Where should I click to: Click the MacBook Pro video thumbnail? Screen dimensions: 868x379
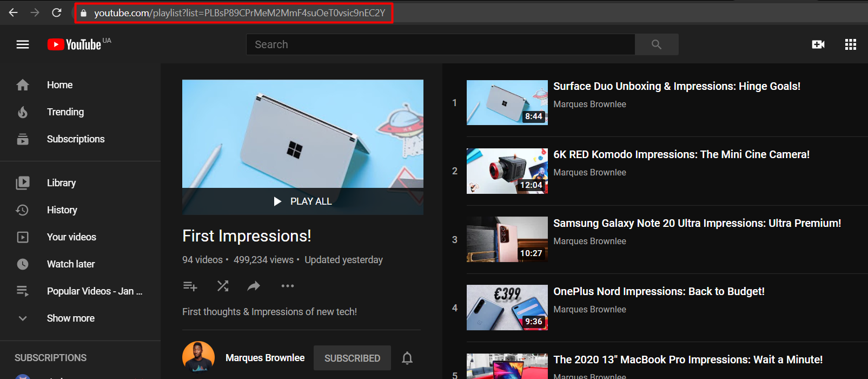click(x=507, y=367)
